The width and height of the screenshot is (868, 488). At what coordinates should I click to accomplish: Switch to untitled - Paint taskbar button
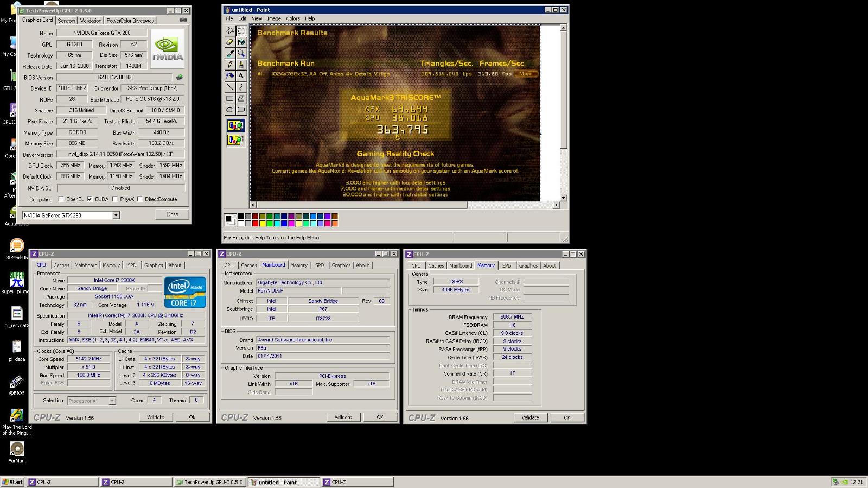(x=284, y=482)
